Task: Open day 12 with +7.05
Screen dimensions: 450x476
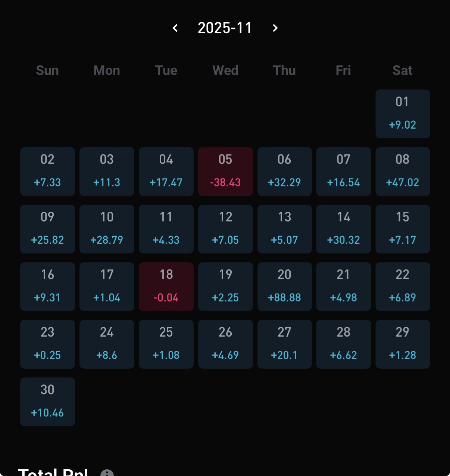Action: pos(225,229)
